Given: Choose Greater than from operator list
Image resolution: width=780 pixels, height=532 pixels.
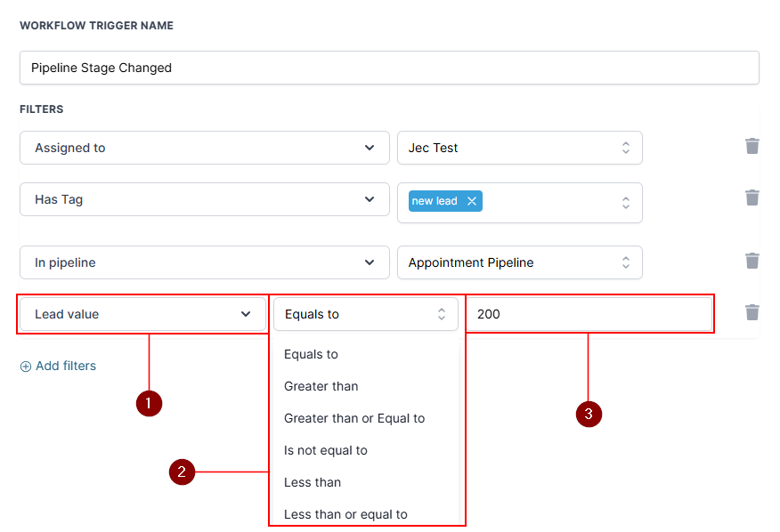Looking at the screenshot, I should coord(321,386).
